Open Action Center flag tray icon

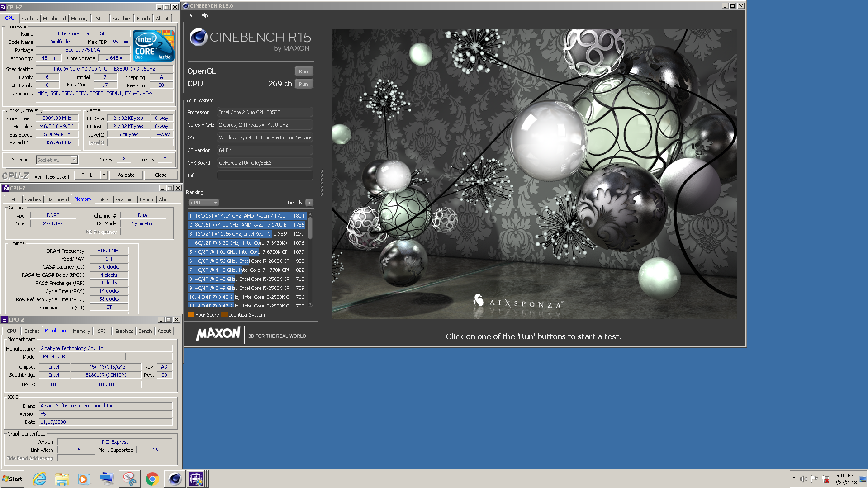tap(814, 479)
